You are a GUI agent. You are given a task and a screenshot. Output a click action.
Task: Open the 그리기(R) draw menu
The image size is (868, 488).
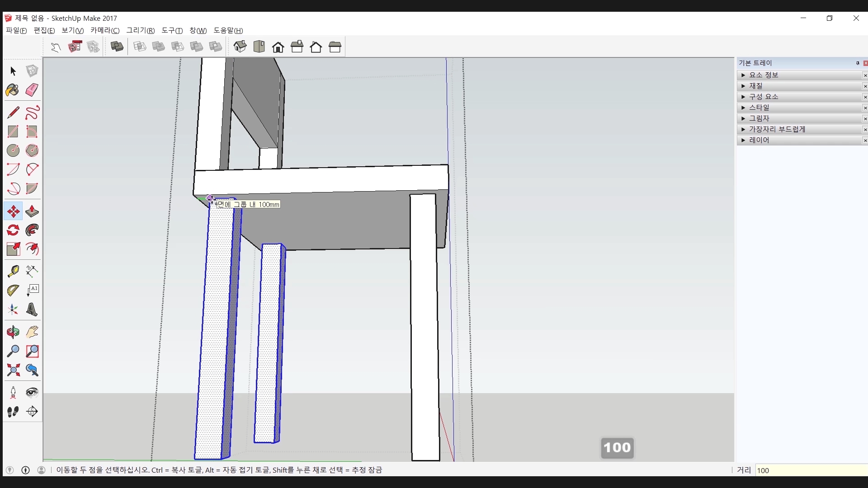click(x=140, y=30)
